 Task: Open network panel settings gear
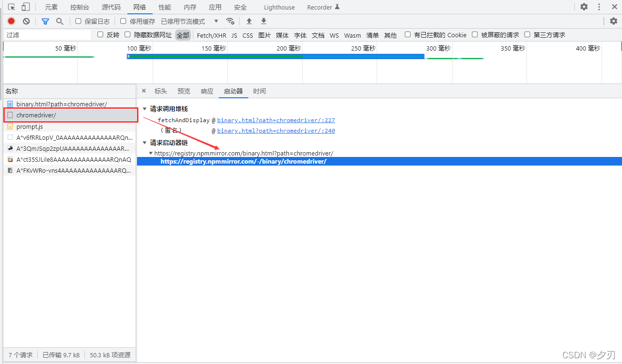(613, 21)
